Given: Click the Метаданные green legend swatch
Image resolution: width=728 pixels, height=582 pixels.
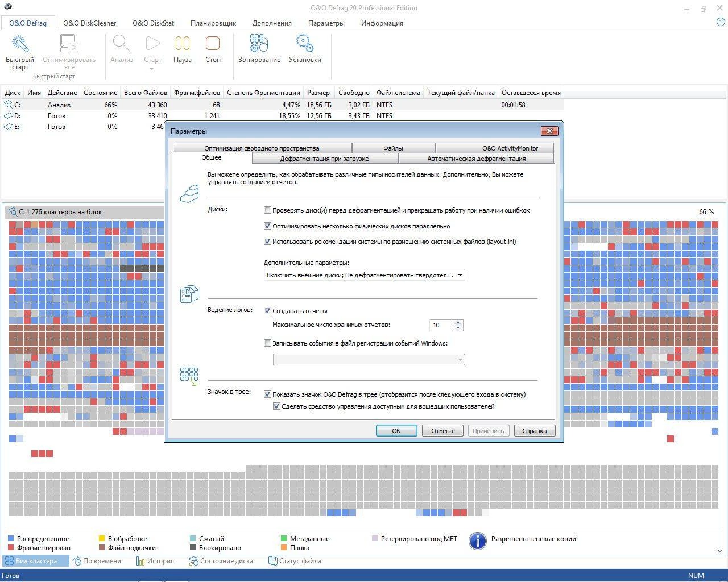Looking at the screenshot, I should pyautogui.click(x=284, y=538).
